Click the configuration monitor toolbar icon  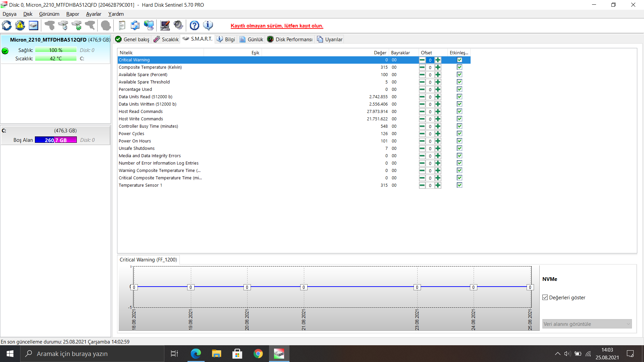click(x=165, y=25)
